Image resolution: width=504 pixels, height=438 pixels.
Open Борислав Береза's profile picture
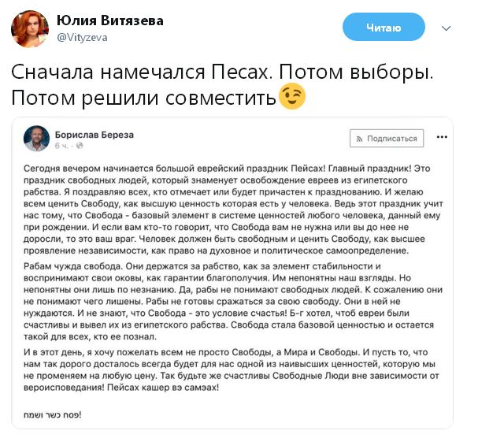pyautogui.click(x=36, y=139)
